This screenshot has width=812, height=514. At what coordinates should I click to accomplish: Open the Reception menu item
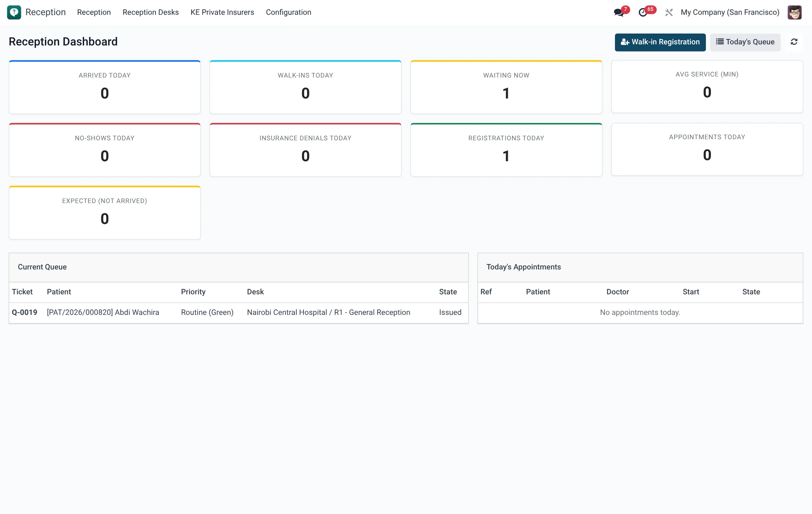click(94, 12)
